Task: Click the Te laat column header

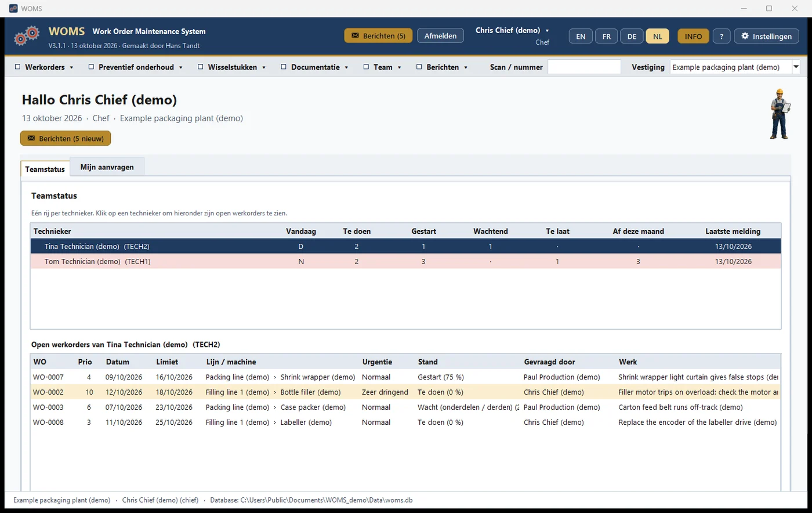Action: coord(557,231)
